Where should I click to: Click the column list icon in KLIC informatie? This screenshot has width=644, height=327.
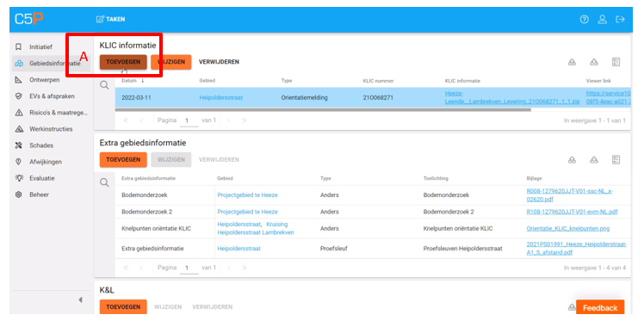616,62
